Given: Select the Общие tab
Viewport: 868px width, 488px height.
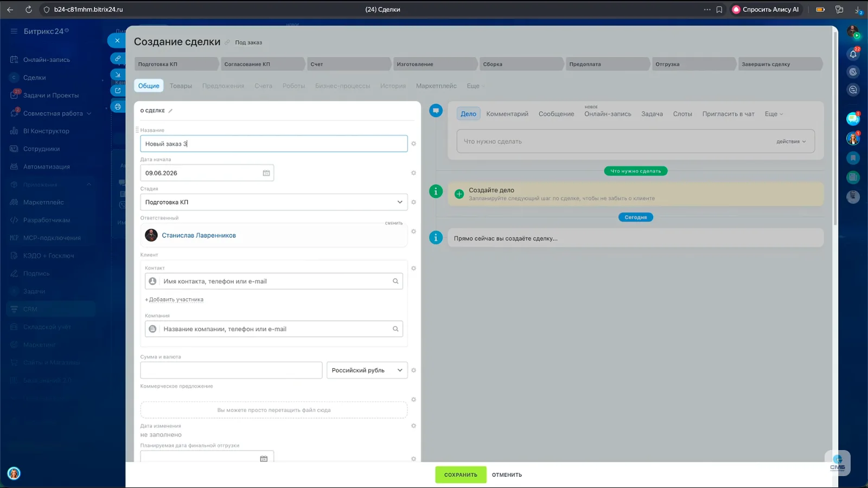Looking at the screenshot, I should click(149, 86).
